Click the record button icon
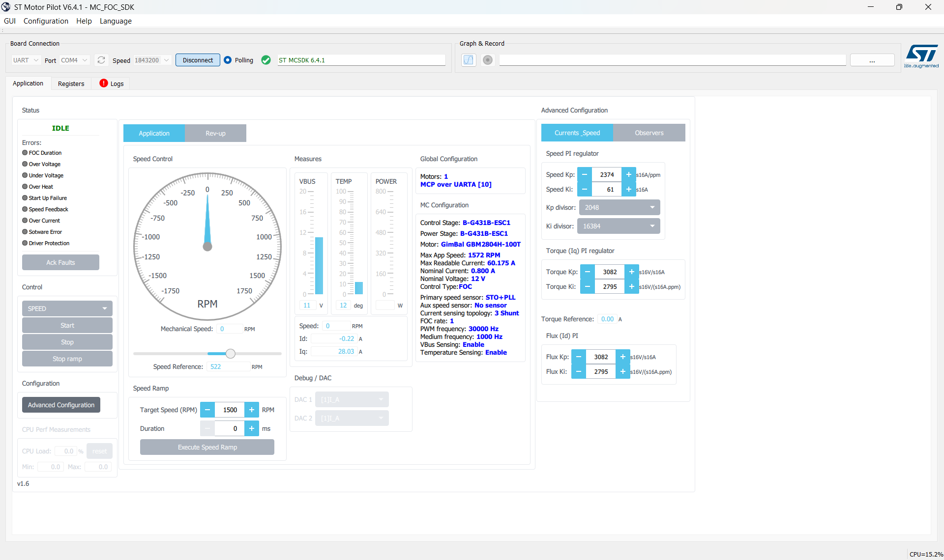The height and width of the screenshot is (560, 944). point(487,60)
